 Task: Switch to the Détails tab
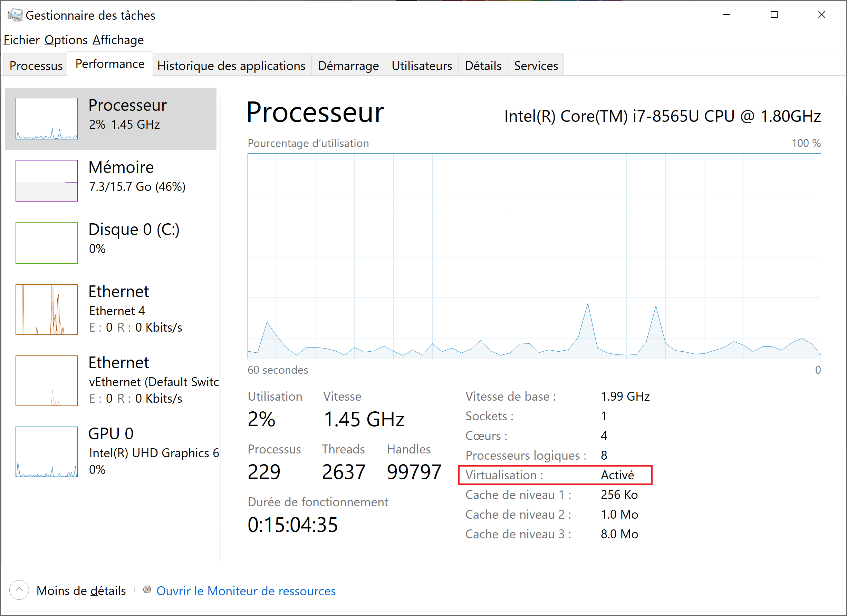[x=483, y=66]
